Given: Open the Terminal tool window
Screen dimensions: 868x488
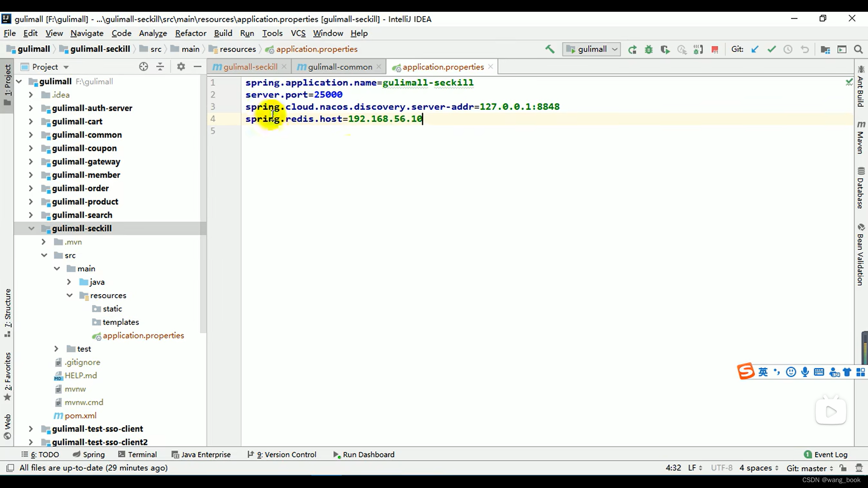Looking at the screenshot, I should [137, 455].
